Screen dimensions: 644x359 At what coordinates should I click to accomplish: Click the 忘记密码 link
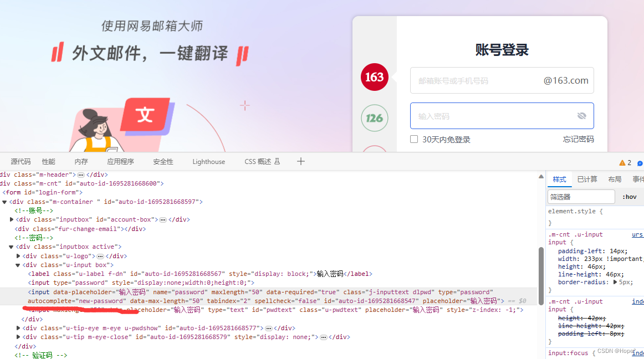(x=578, y=139)
